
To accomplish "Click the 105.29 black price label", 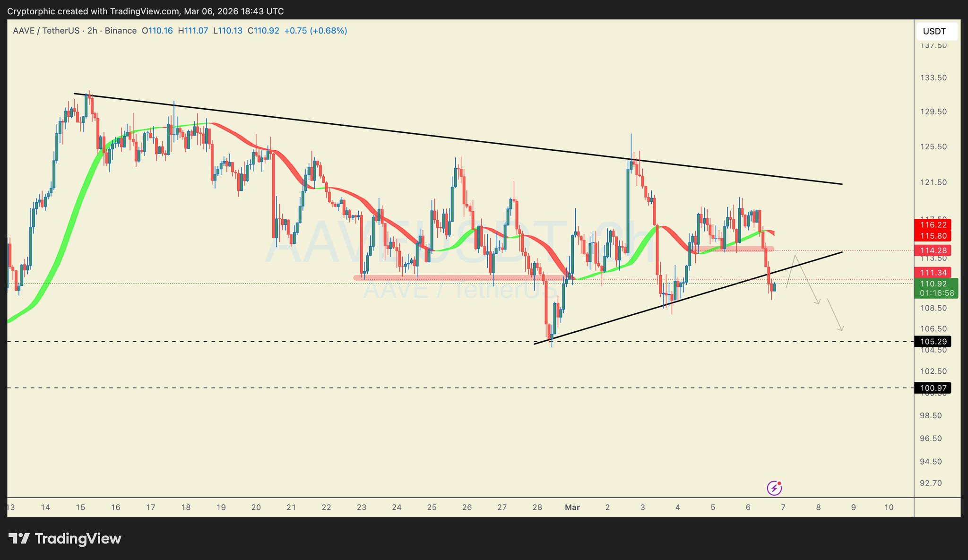I will (933, 341).
